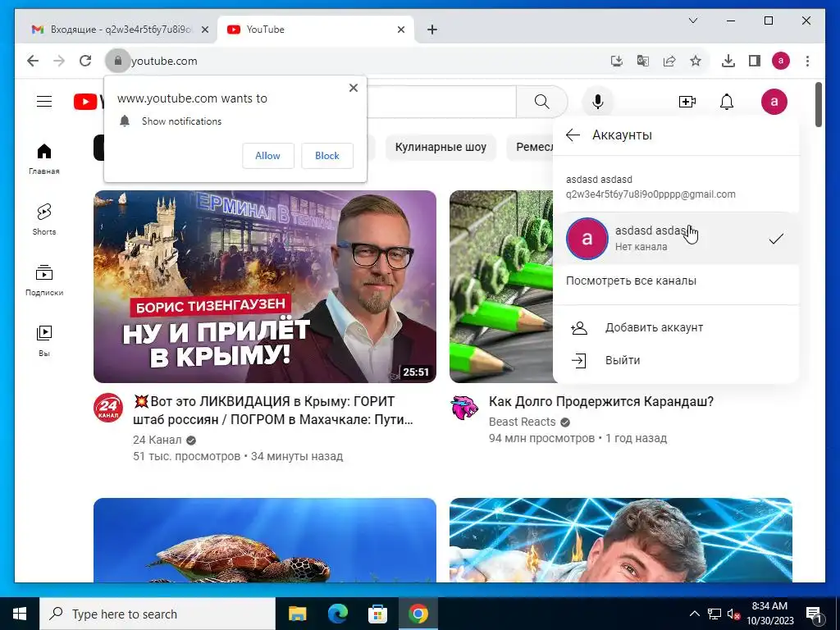Viewport: 840px width, 630px height.
Task: Open the Windows notification center icon
Action: [x=814, y=614]
